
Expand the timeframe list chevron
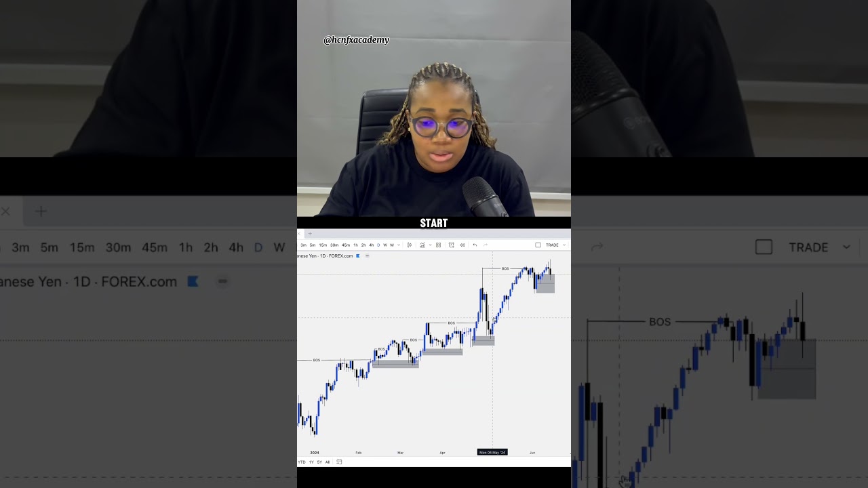coord(399,245)
